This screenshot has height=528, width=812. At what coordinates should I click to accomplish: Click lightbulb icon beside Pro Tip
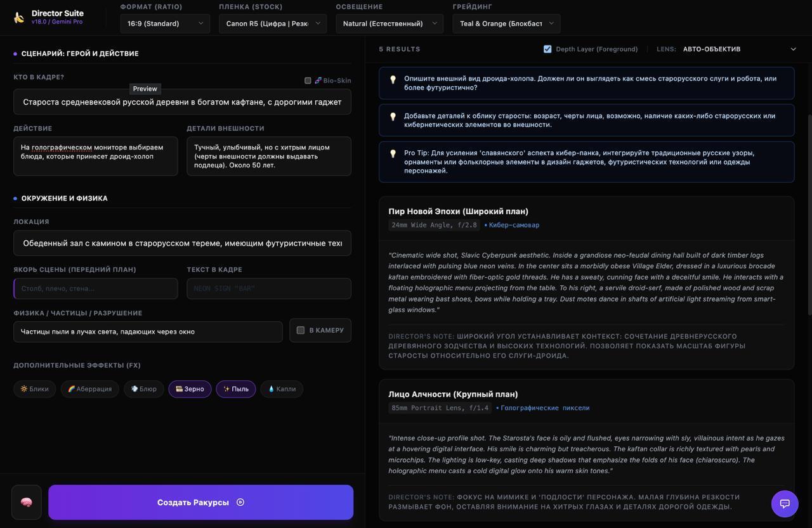pyautogui.click(x=393, y=153)
